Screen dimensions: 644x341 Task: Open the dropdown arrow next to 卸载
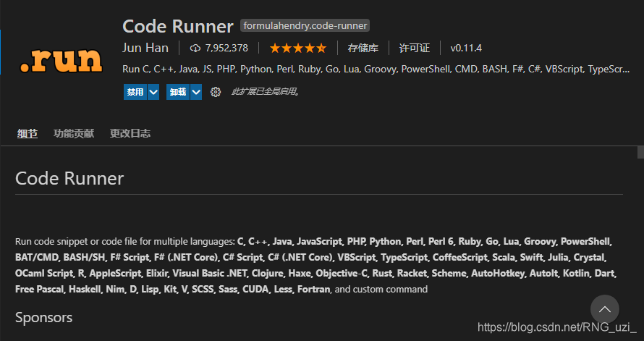click(x=196, y=92)
